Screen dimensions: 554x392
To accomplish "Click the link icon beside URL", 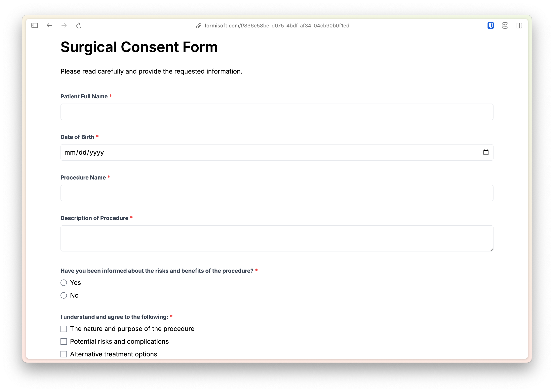I will tap(199, 26).
